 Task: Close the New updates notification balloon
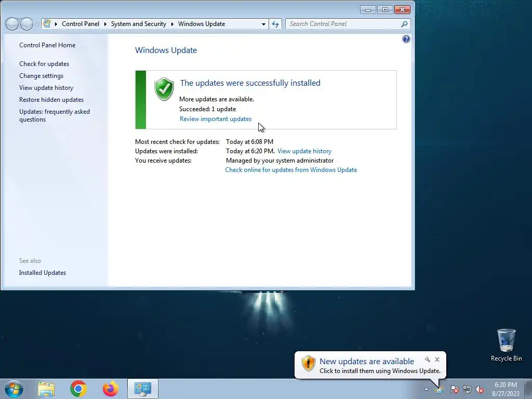tap(437, 360)
